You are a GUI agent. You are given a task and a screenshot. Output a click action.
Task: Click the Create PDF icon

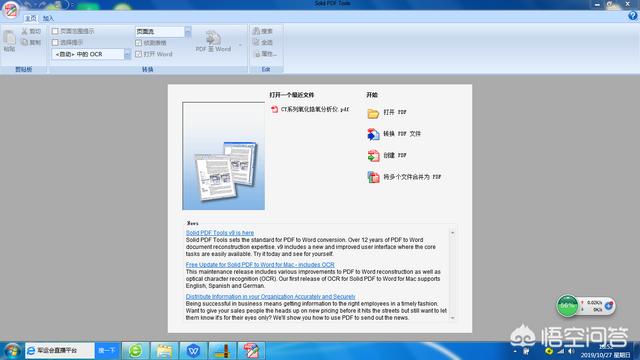tap(373, 156)
